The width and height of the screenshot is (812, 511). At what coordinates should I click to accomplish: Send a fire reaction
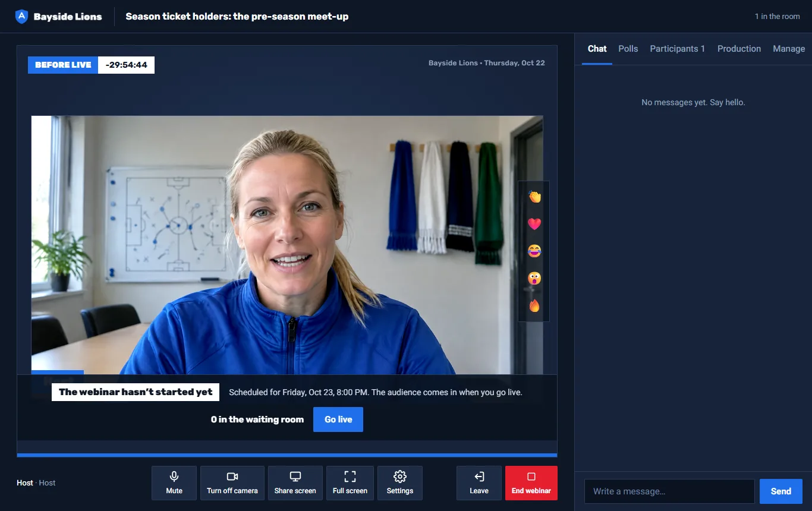coord(534,305)
